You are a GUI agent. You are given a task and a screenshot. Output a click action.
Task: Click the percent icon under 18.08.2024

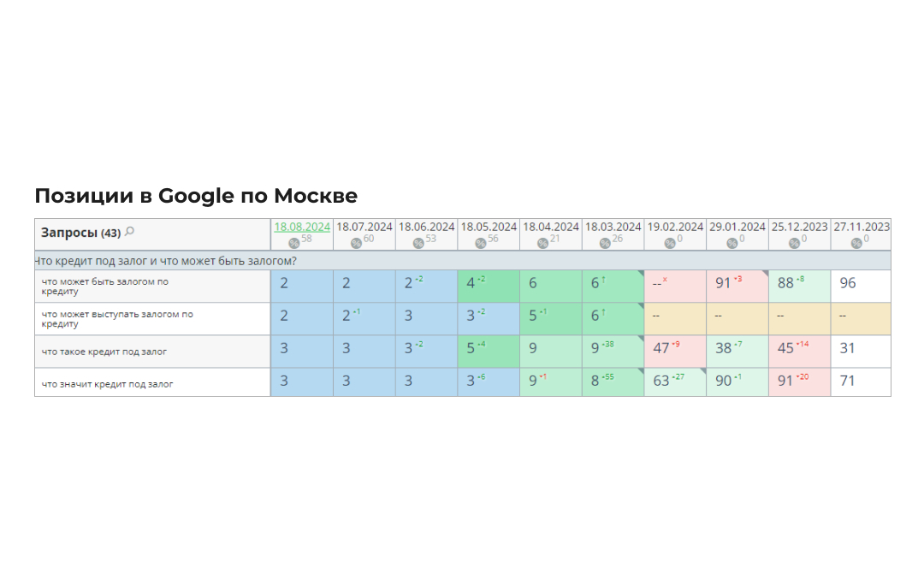point(294,243)
